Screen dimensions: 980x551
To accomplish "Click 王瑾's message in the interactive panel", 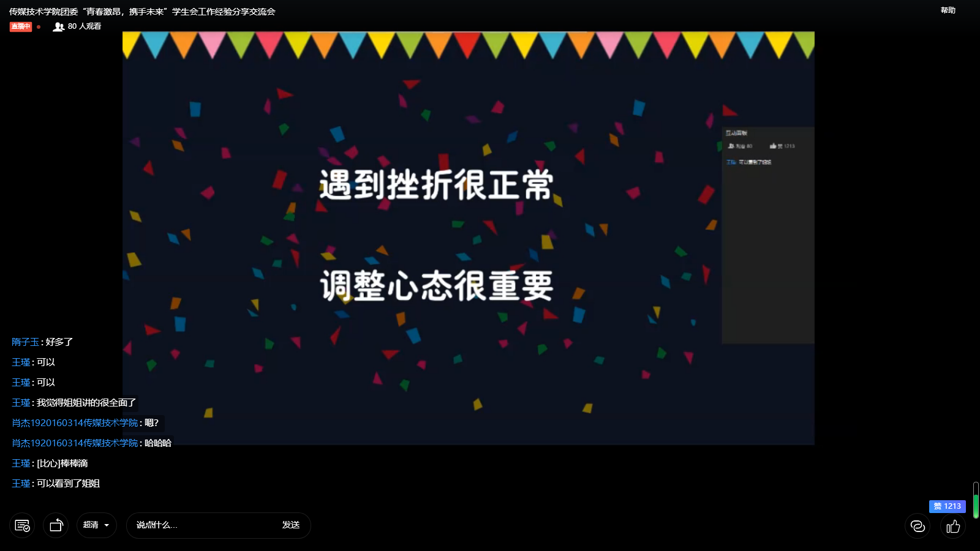I will [748, 162].
